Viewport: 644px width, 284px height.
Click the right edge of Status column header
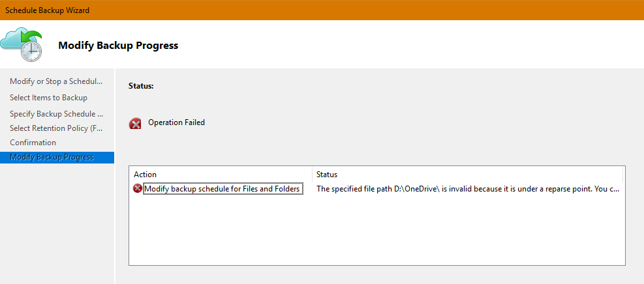pyautogui.click(x=622, y=175)
